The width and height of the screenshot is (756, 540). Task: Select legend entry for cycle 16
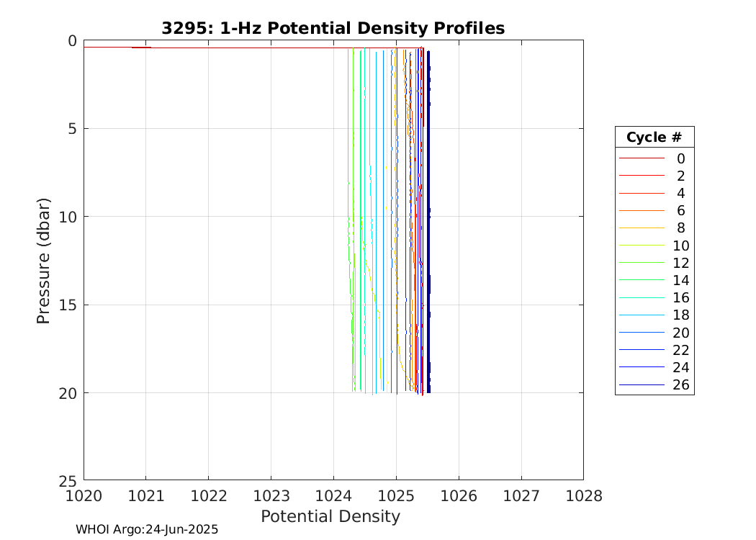[654, 297]
